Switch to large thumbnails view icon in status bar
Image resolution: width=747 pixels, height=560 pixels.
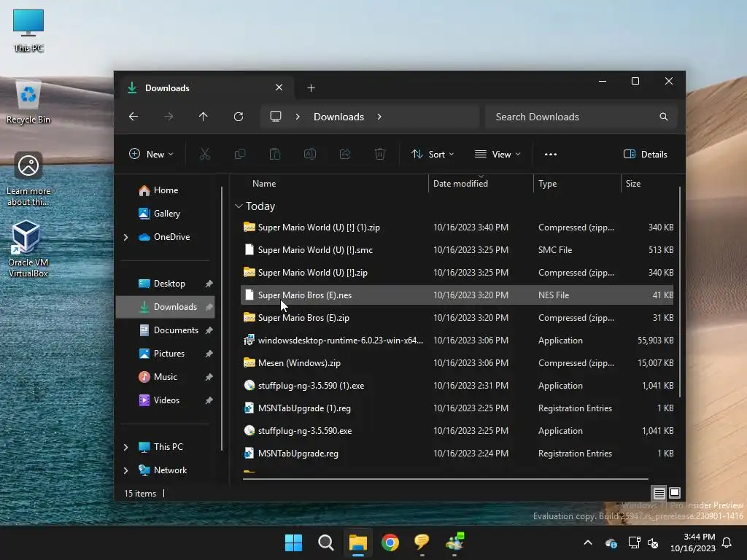coord(675,494)
